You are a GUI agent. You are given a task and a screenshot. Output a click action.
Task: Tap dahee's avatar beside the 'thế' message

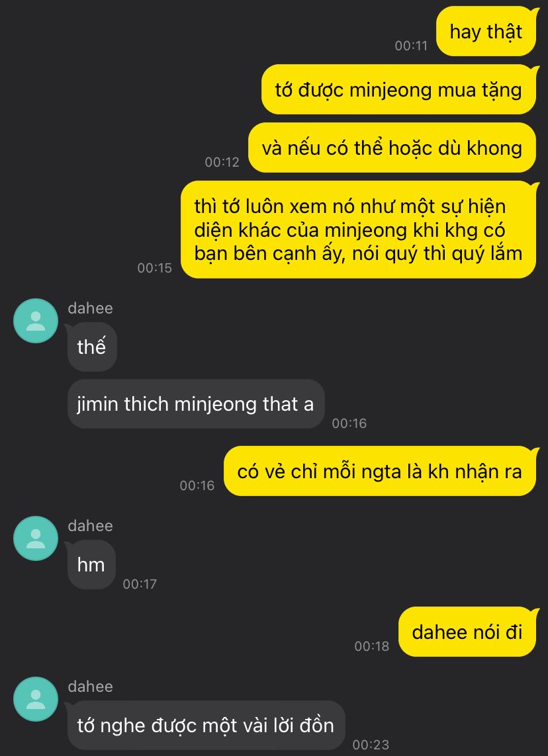tap(36, 321)
